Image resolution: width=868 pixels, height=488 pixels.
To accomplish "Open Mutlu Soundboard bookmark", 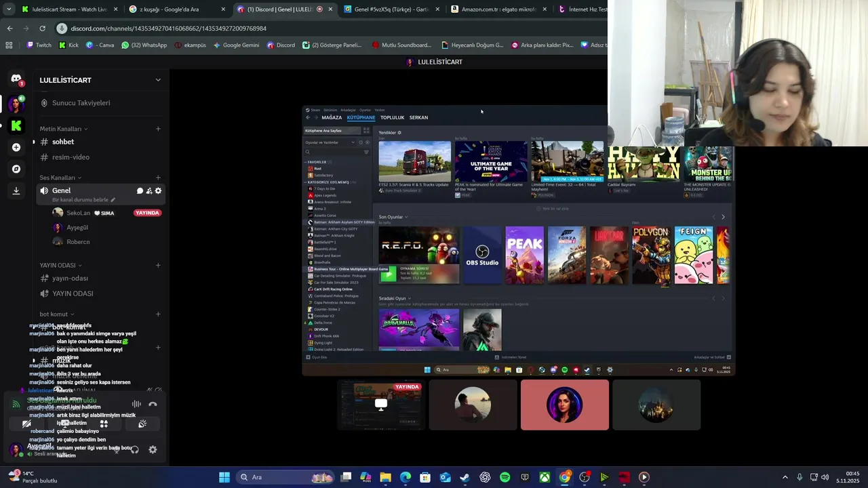I will click(401, 45).
